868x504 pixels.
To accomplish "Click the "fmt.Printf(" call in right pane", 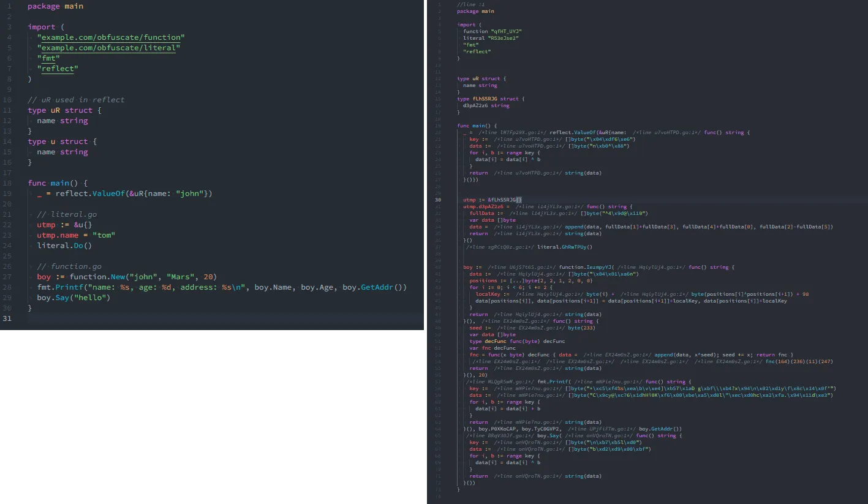I will click(x=554, y=382).
